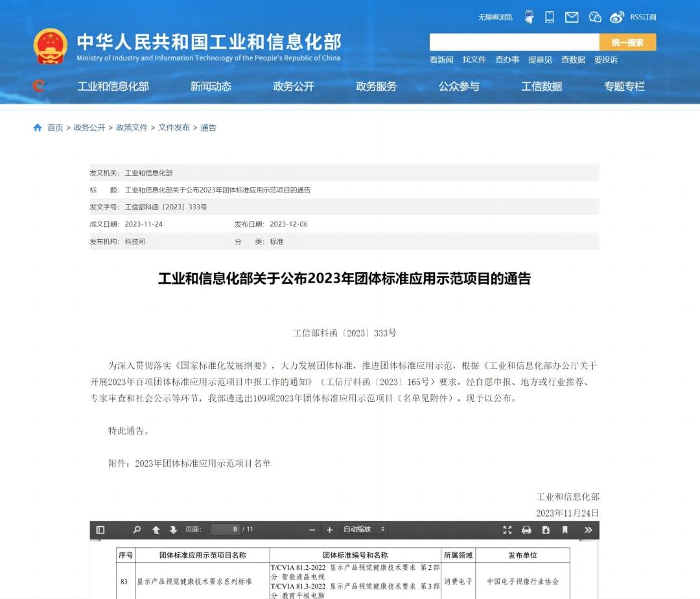Go to previous PDF page arrow
This screenshot has width=700, height=599.
pos(156,530)
